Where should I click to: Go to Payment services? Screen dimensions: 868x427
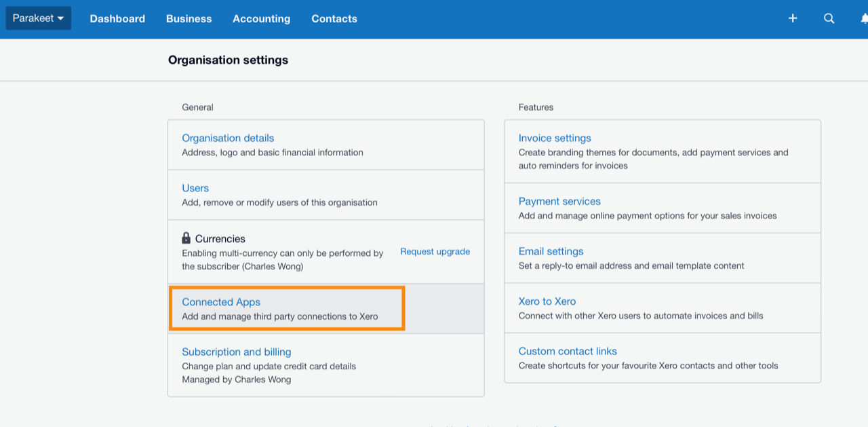pos(559,201)
